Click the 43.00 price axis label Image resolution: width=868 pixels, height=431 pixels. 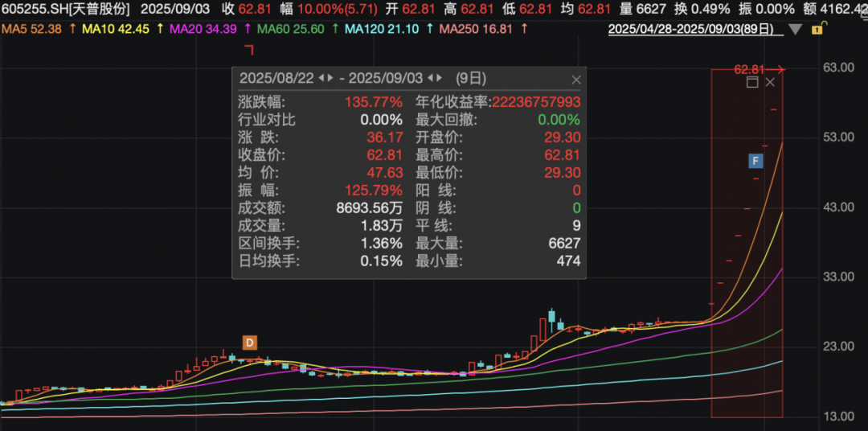(x=839, y=207)
